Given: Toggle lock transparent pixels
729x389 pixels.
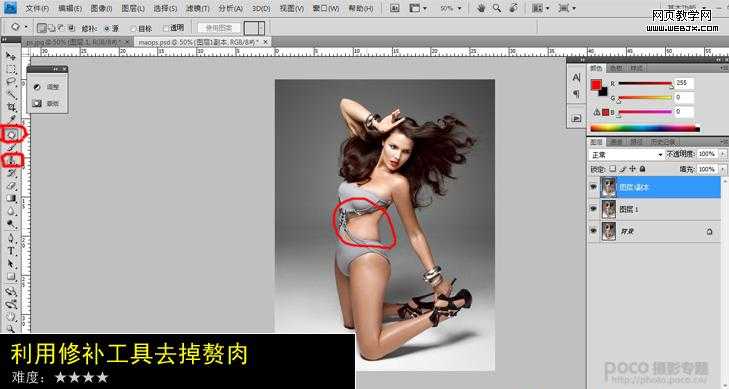Looking at the screenshot, I should [613, 169].
